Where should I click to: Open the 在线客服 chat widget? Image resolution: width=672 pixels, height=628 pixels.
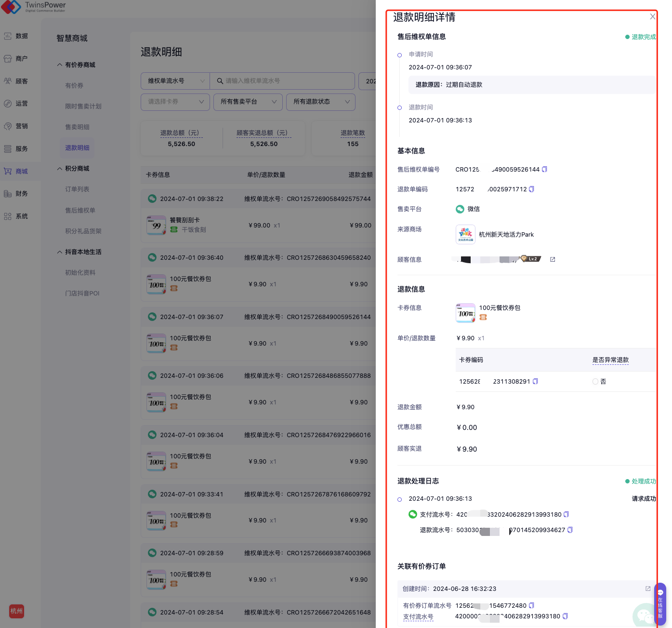pos(660,604)
